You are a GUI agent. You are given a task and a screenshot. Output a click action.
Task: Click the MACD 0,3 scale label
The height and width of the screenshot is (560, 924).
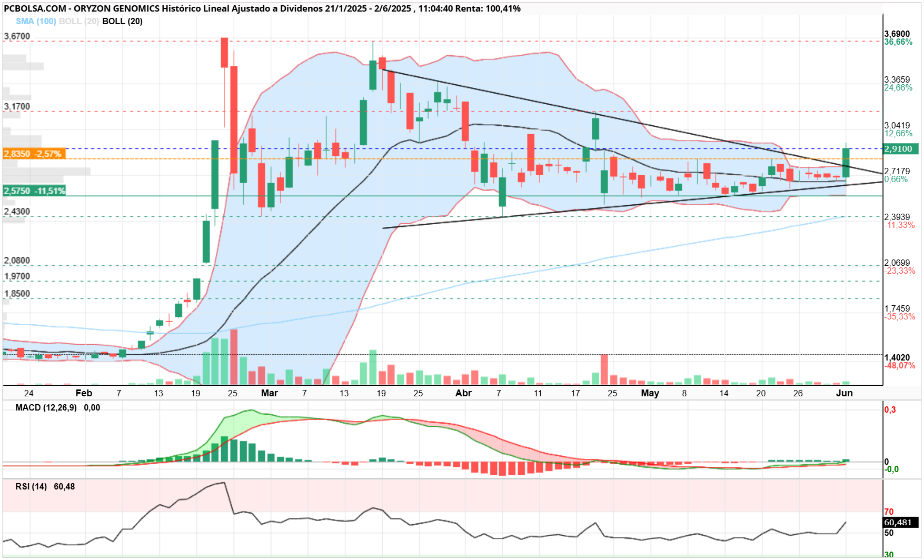point(890,409)
